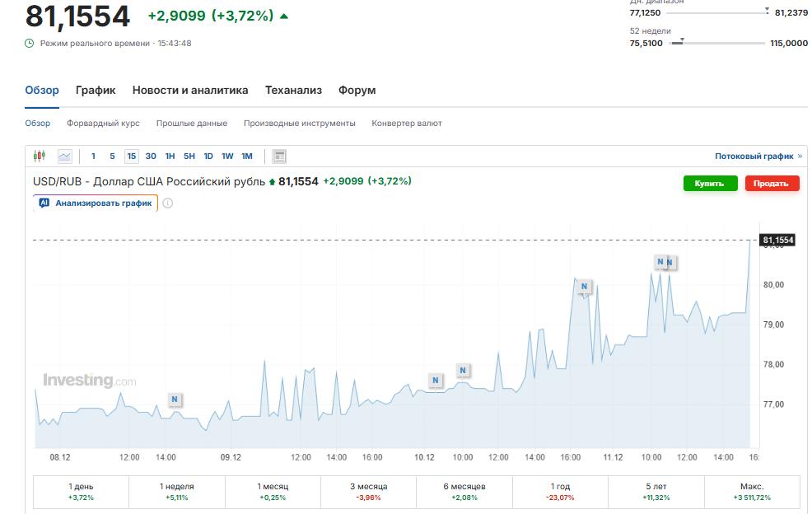Click the AI Анализировать график button

pyautogui.click(x=96, y=203)
